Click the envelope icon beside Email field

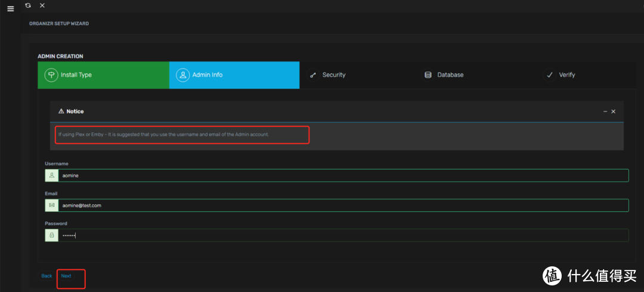52,205
